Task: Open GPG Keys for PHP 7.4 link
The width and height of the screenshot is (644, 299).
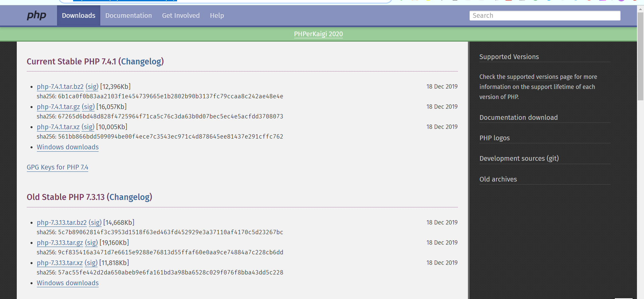Action: click(x=57, y=167)
